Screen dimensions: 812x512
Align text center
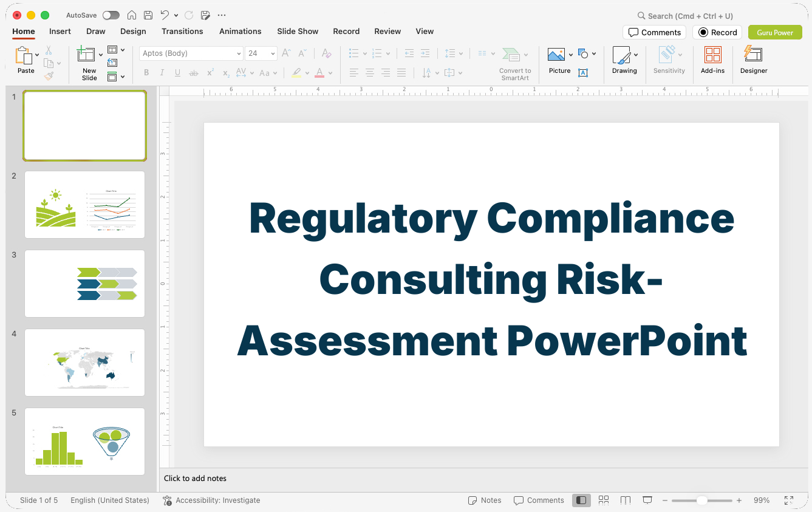369,73
